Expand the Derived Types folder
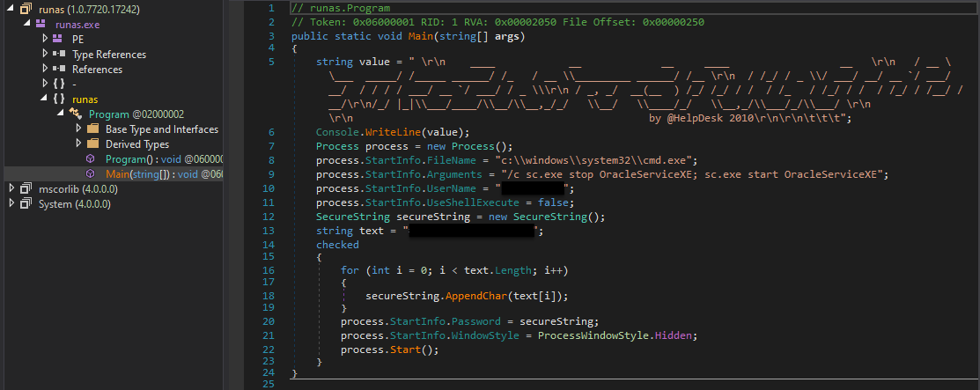Viewport: 980px width, 390px height. 79,144
